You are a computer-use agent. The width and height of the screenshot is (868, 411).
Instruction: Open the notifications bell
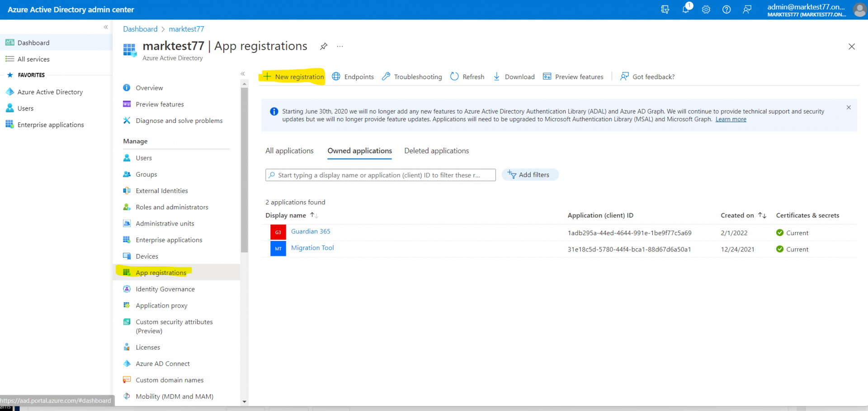686,9
